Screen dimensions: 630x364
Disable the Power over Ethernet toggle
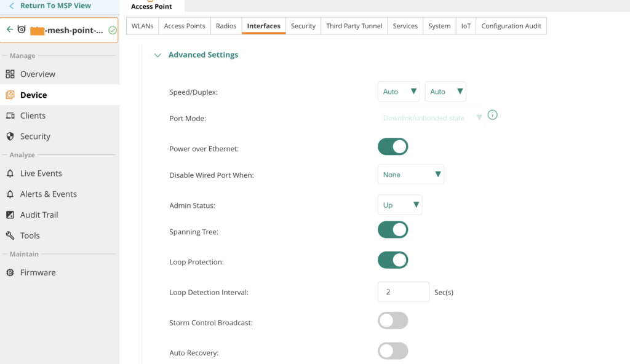pos(393,147)
